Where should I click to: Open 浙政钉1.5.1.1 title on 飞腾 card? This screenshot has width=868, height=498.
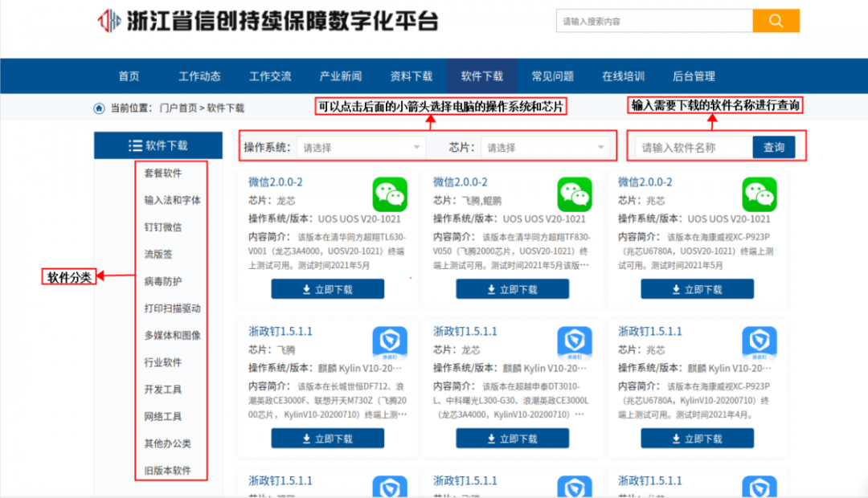[280, 332]
